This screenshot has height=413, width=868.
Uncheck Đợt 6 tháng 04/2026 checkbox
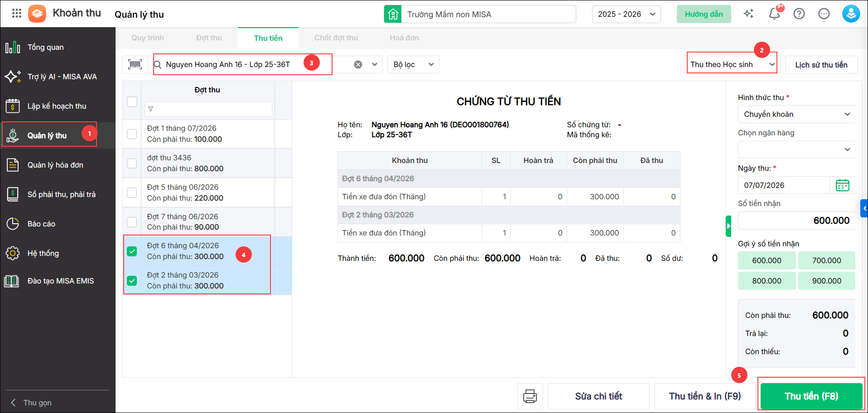coord(132,251)
